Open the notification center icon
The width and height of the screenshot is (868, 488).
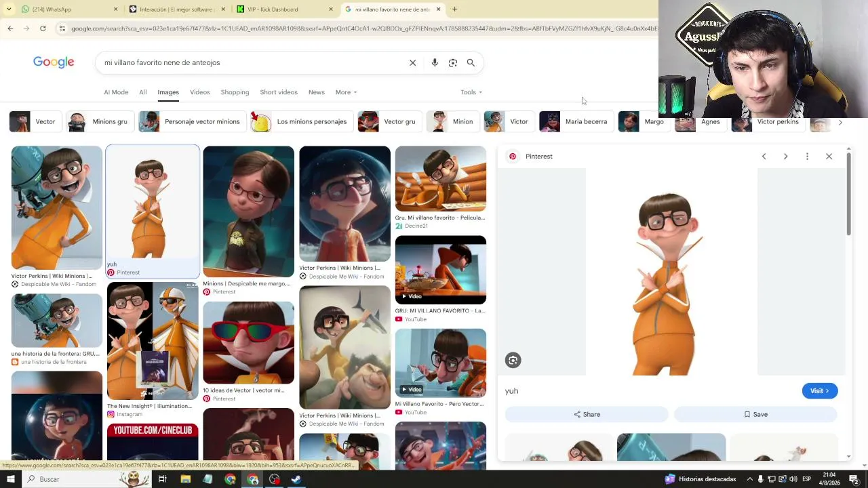point(854,479)
